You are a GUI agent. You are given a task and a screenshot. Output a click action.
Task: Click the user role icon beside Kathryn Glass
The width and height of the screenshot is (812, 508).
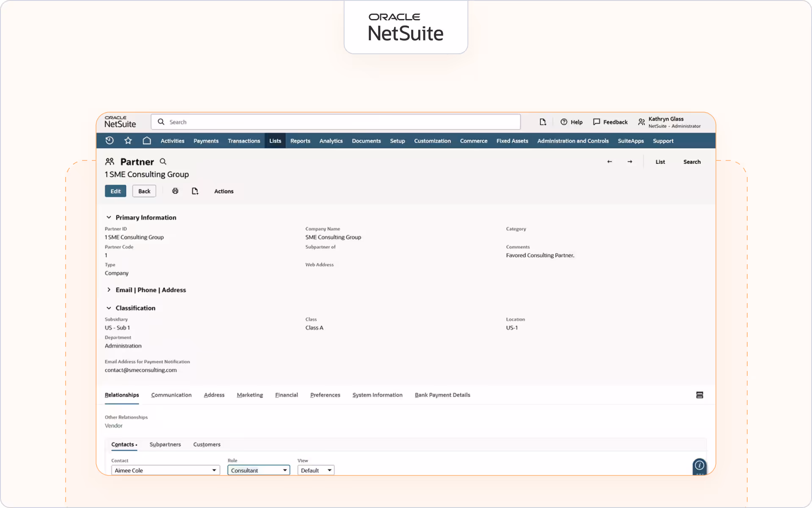pos(641,122)
